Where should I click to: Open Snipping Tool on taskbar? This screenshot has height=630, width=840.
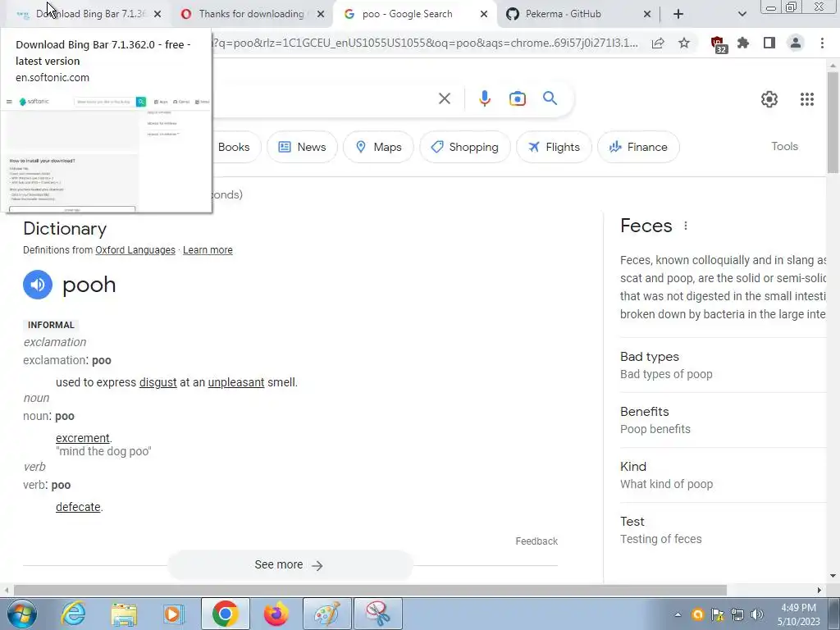pos(378,614)
